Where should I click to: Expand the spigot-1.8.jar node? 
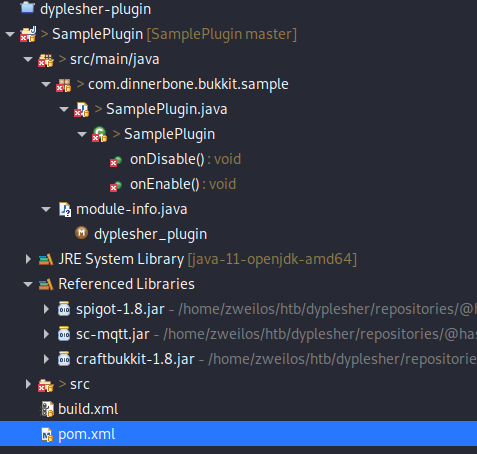pos(46,309)
